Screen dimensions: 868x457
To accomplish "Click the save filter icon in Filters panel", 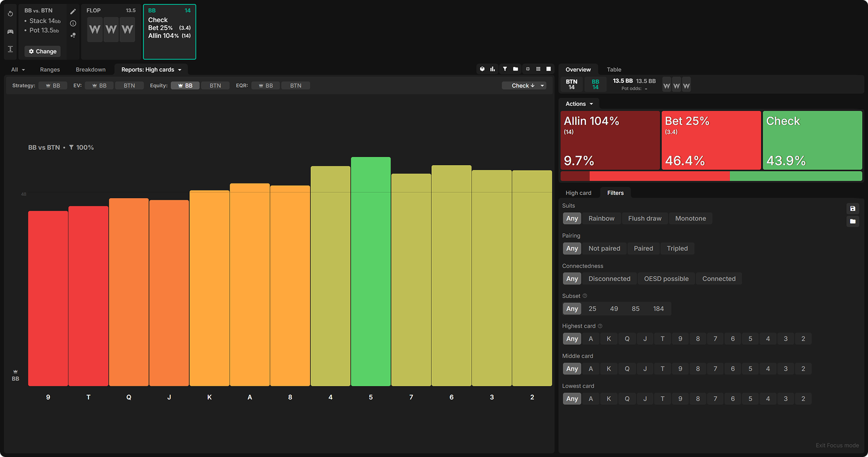I will point(852,209).
